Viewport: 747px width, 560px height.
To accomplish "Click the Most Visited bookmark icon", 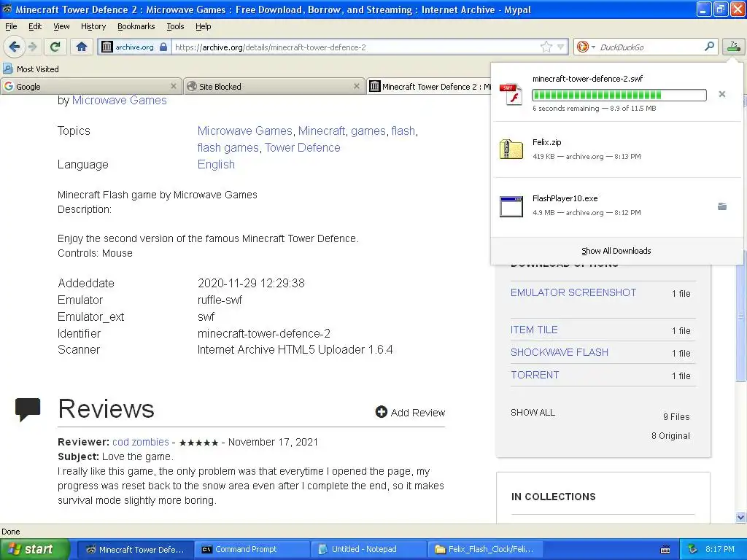I will 7,69.
